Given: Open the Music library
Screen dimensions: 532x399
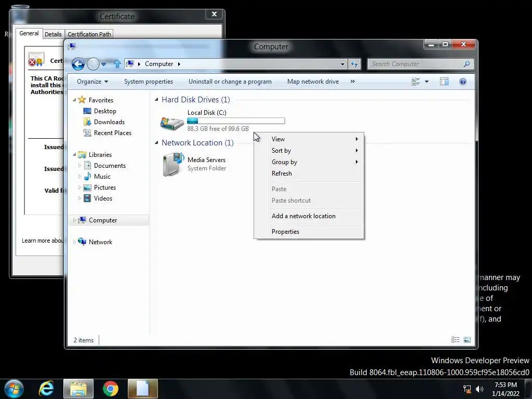Looking at the screenshot, I should pos(102,177).
